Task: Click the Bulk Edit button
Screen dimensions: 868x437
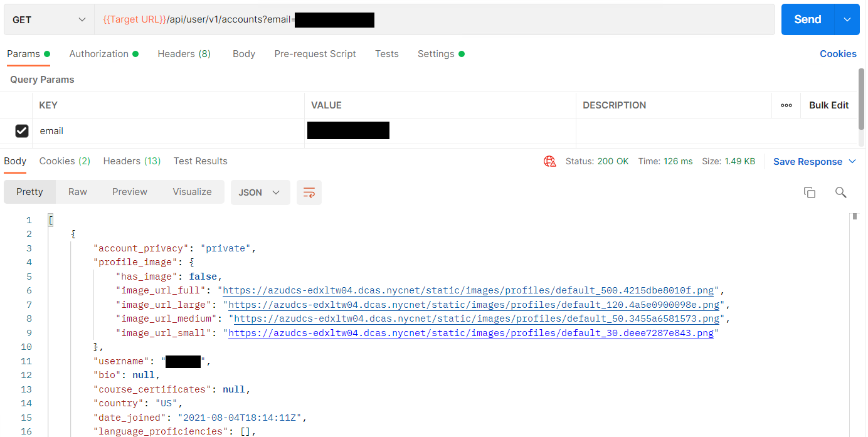Action: click(x=828, y=105)
